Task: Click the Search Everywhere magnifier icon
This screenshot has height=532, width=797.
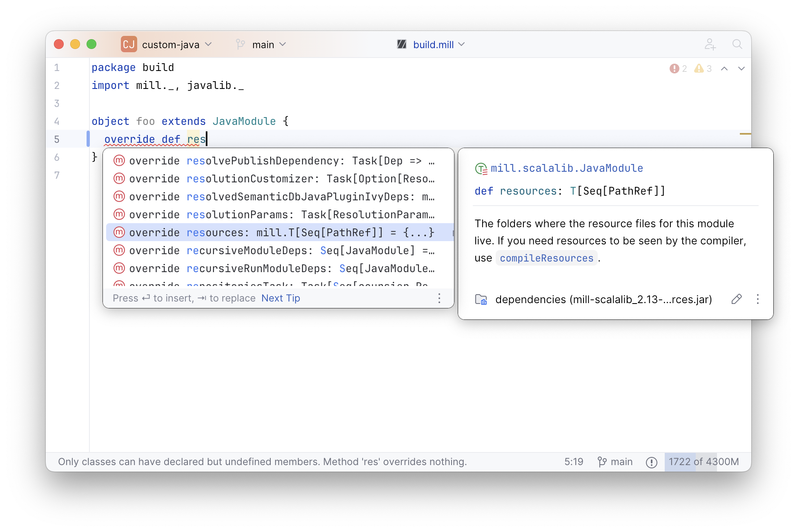Action: coord(737,44)
